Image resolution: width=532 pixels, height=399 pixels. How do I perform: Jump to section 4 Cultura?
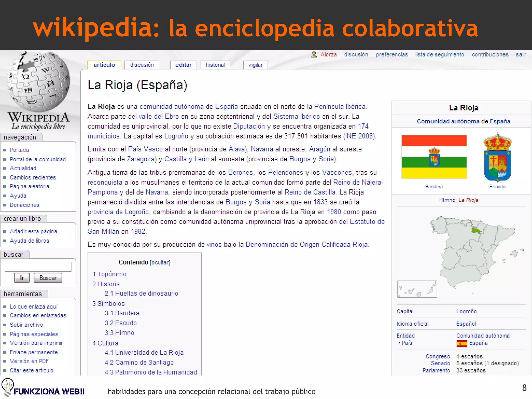(105, 343)
